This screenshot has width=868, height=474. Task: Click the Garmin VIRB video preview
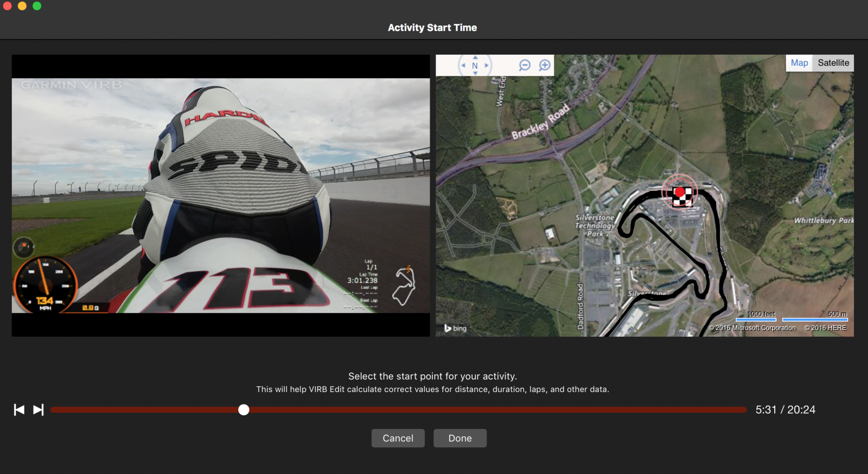(x=221, y=195)
